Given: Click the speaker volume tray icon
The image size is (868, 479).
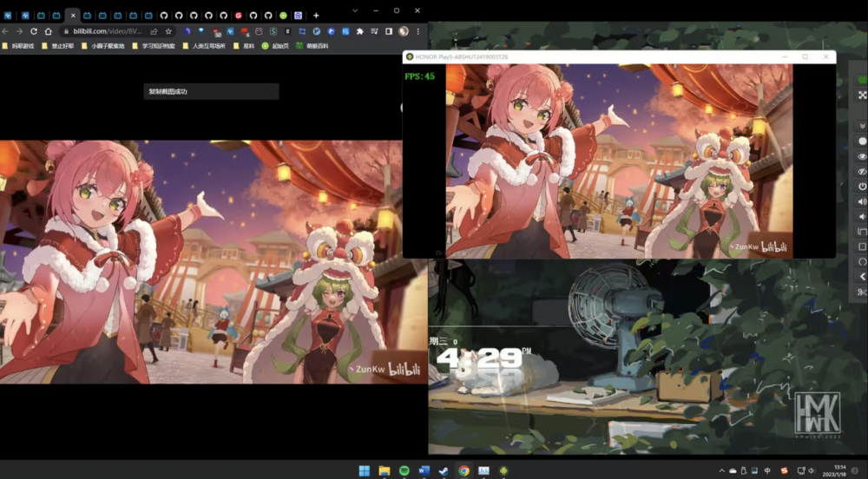Looking at the screenshot, I should click(x=812, y=470).
